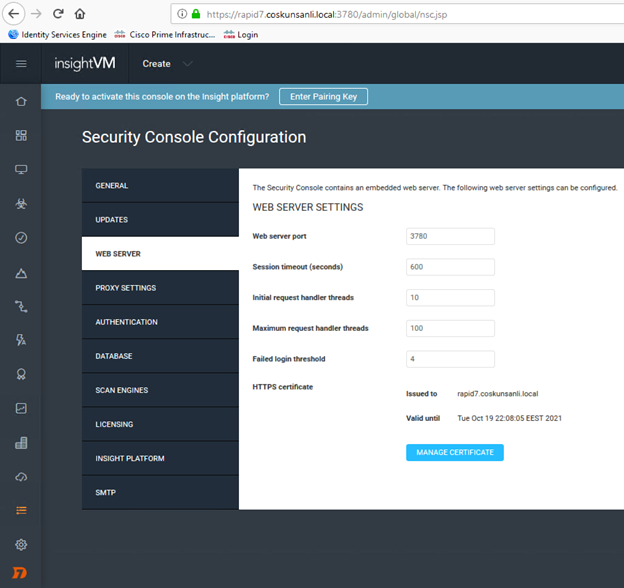Open Dashboard grid icon in sidebar
Image resolution: width=624 pixels, height=588 pixels.
tap(21, 135)
